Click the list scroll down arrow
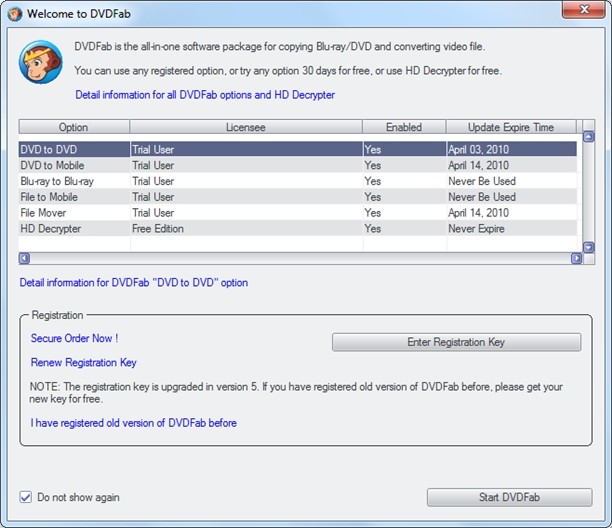The image size is (612, 528). (x=588, y=247)
